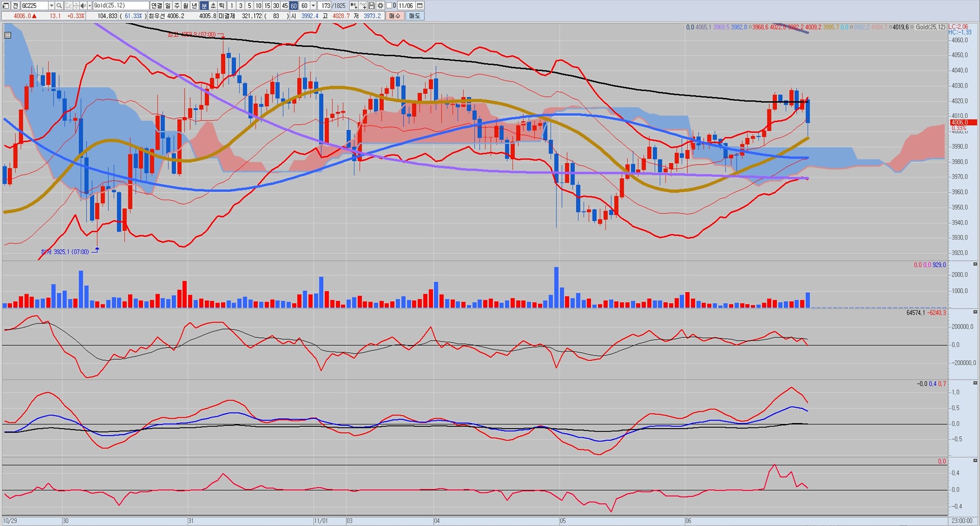The image size is (980, 526).
Task: Click the 11/01 date label on time axis
Action: click(x=321, y=521)
